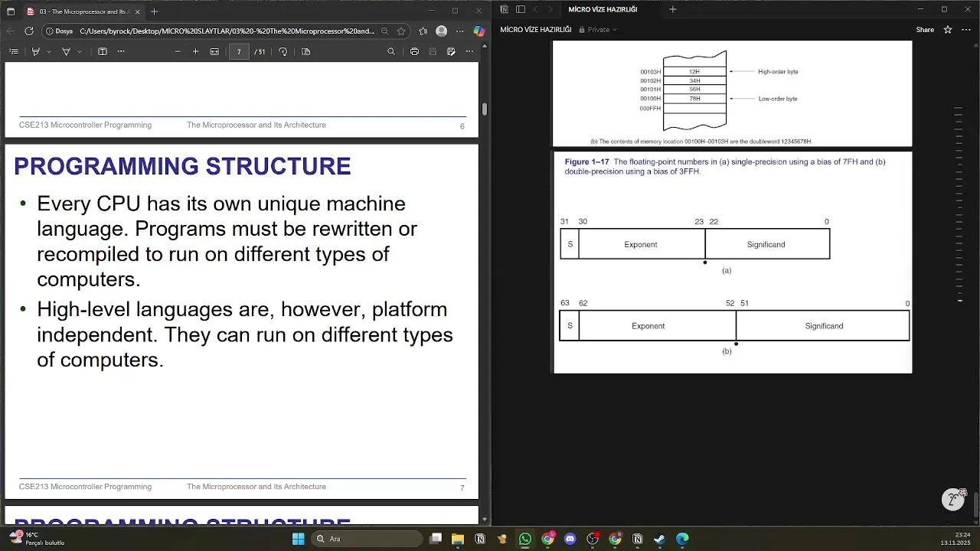Viewport: 980px width, 551px height.
Task: Click the Share button in Notion
Action: tap(925, 30)
